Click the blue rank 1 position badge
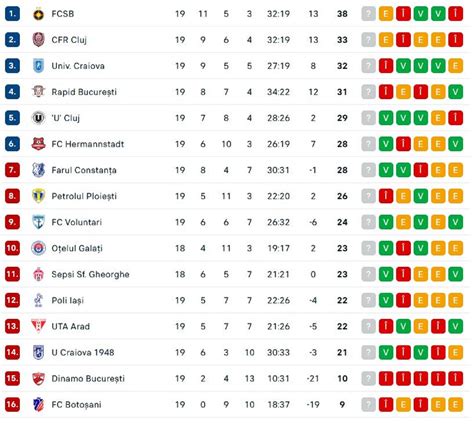Image resolution: width=474 pixels, height=425 pixels. click(x=12, y=14)
